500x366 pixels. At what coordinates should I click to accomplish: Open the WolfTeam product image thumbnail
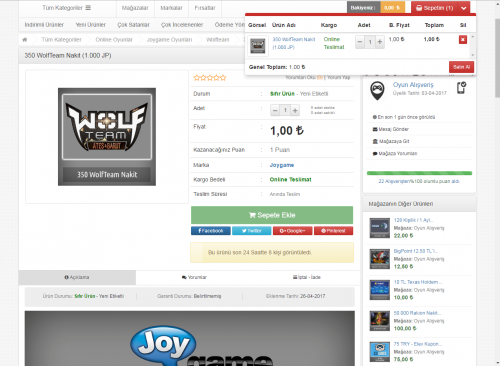click(107, 137)
